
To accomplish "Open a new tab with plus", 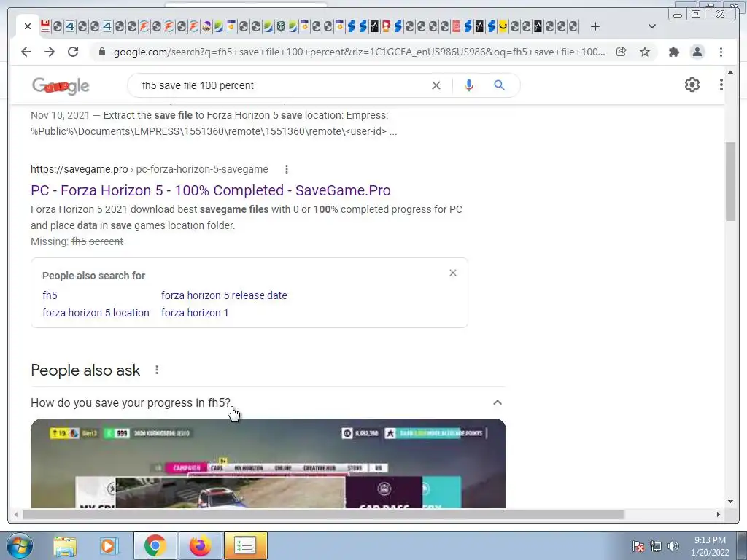I will [595, 26].
